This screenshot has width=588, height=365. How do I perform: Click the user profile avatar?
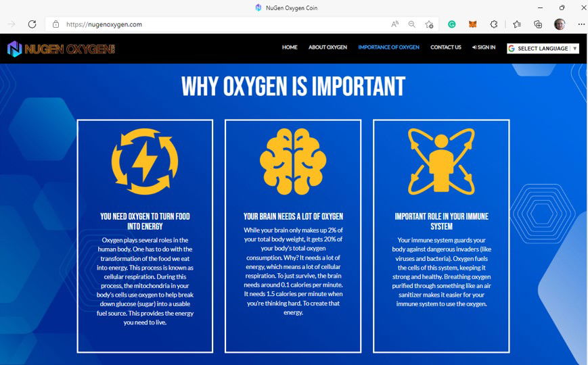tap(560, 24)
